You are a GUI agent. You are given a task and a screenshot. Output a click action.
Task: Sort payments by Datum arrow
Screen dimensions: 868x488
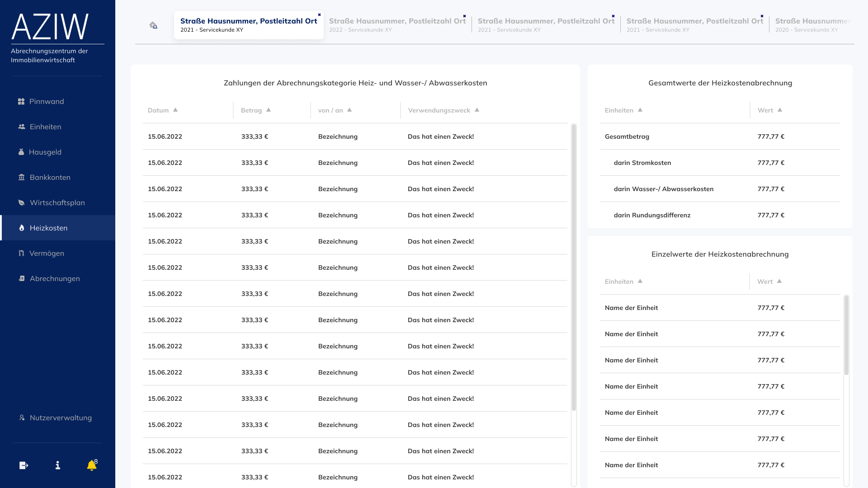point(175,110)
